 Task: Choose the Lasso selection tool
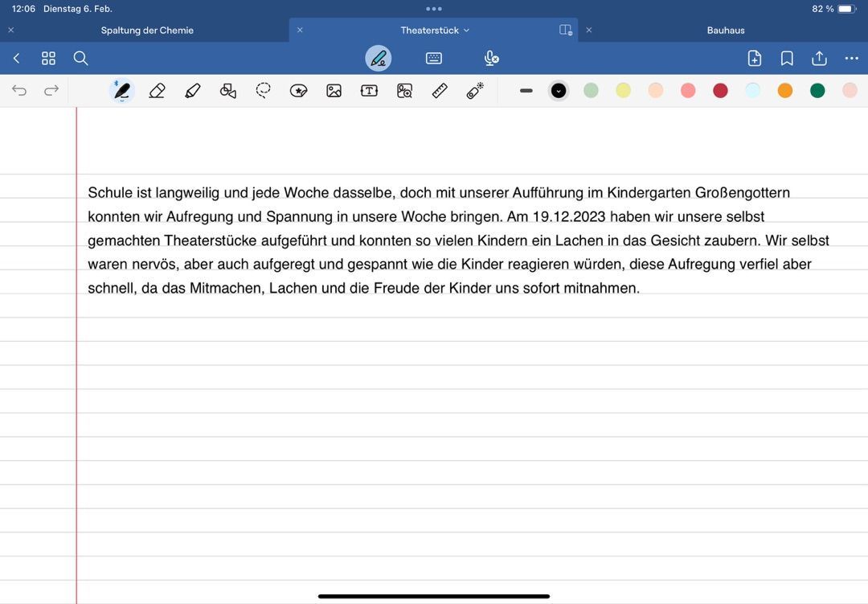pos(264,90)
